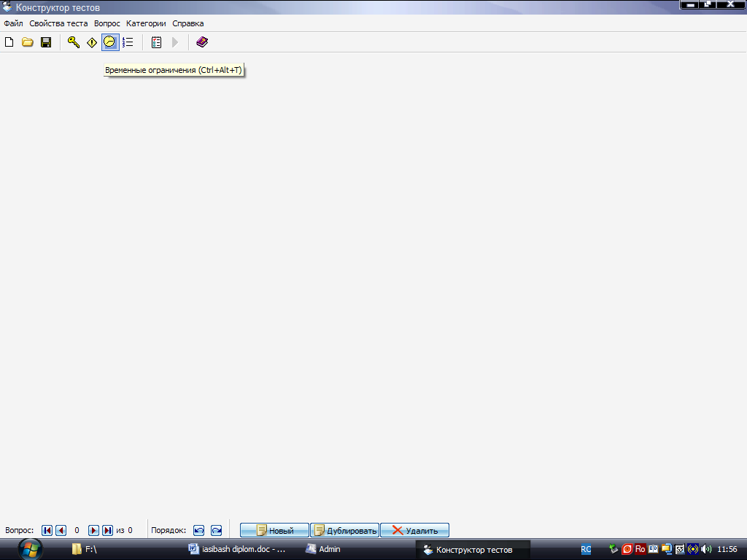The image size is (747, 560).
Task: Open the Windows Start orb
Action: [31, 550]
